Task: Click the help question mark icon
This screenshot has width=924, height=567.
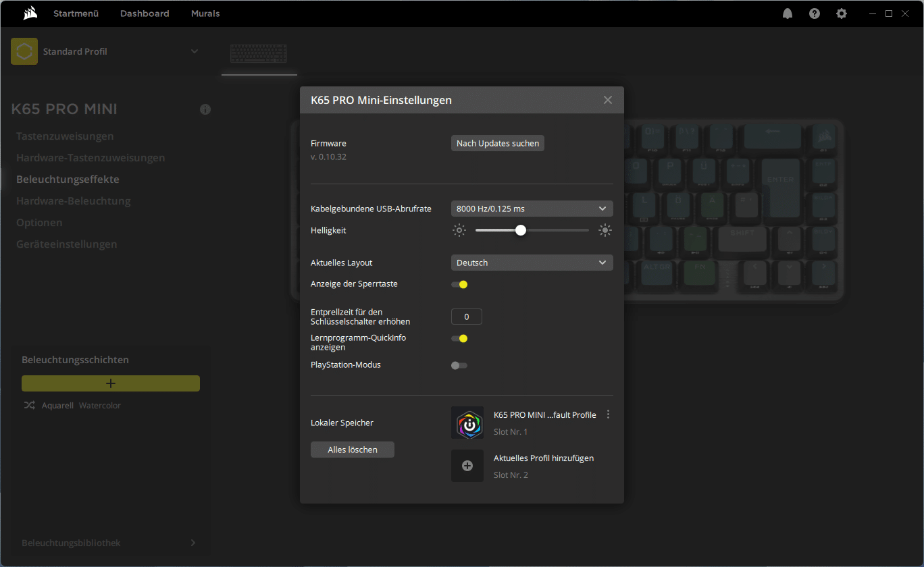Action: (x=815, y=13)
